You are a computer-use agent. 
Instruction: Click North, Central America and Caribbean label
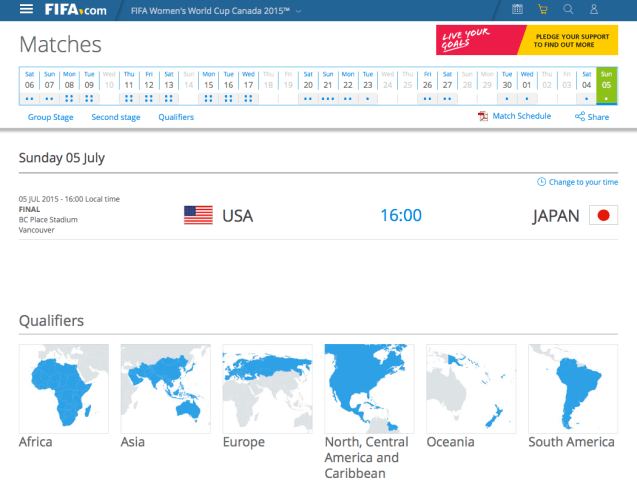pos(367,458)
